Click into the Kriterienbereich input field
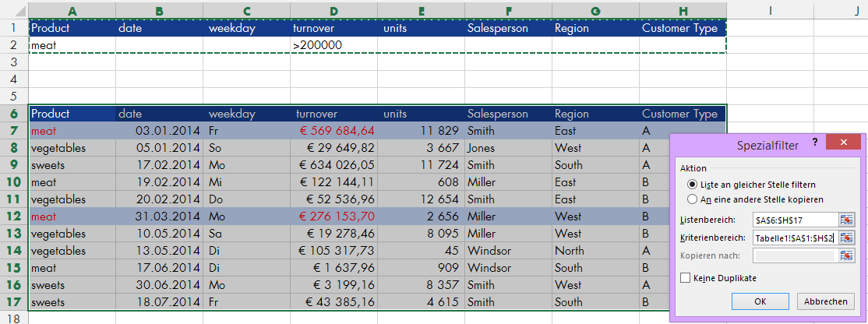Image resolution: width=868 pixels, height=324 pixels. (794, 238)
